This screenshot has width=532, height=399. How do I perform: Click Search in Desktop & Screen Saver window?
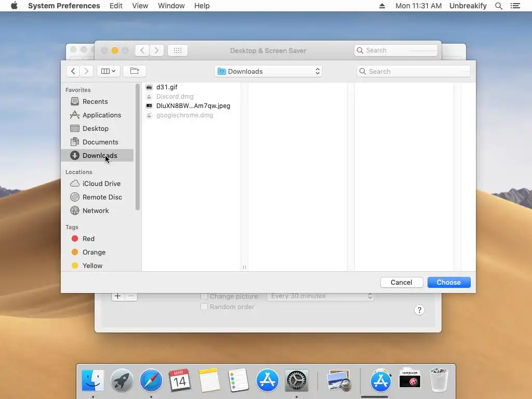(395, 50)
